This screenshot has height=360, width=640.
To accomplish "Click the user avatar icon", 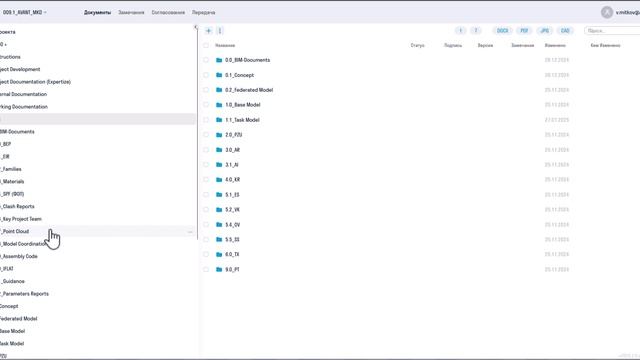I will tap(607, 12).
